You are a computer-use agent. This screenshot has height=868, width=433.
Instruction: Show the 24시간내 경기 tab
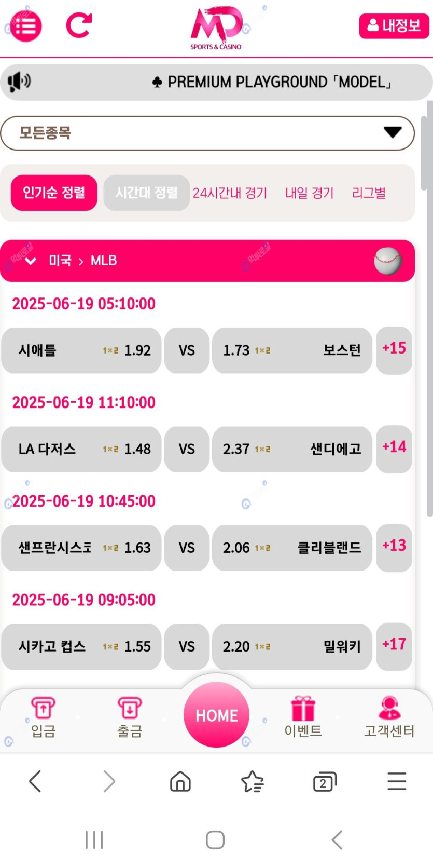pos(230,193)
